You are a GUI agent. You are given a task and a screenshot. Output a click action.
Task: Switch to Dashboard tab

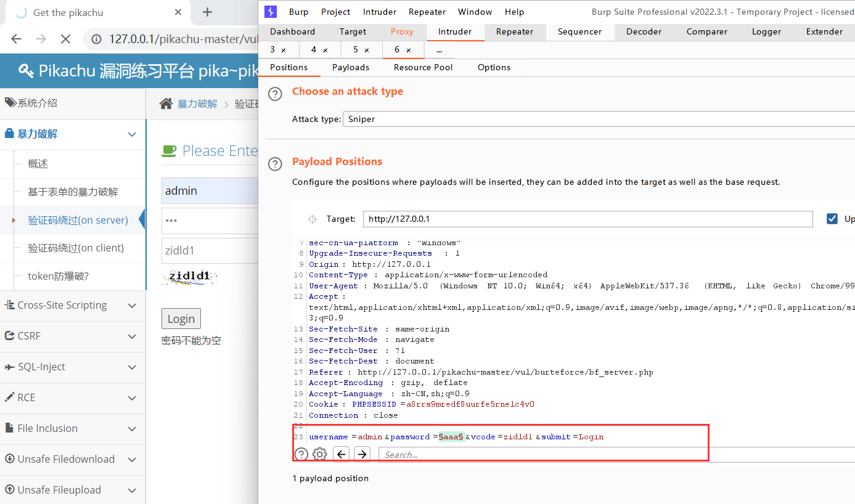[x=293, y=31]
